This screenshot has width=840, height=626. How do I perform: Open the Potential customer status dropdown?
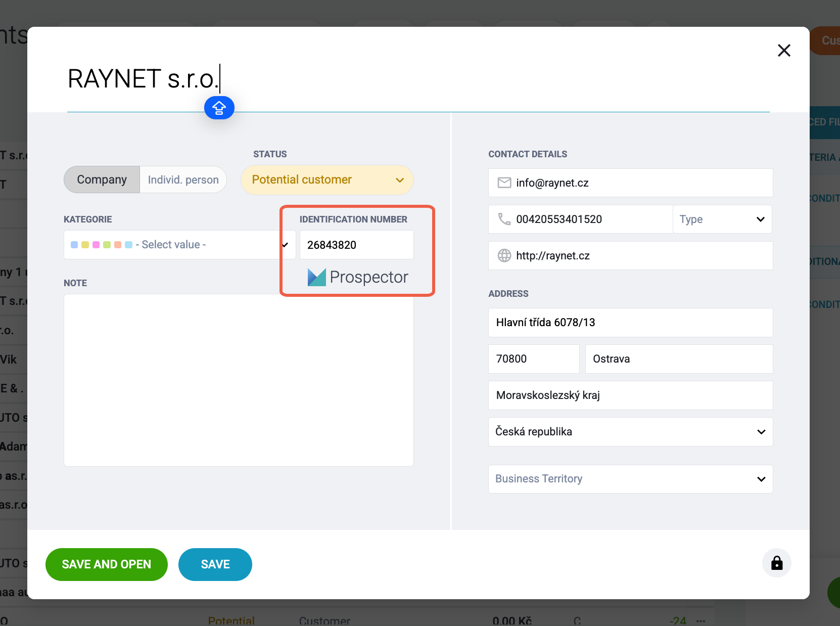coord(327,180)
